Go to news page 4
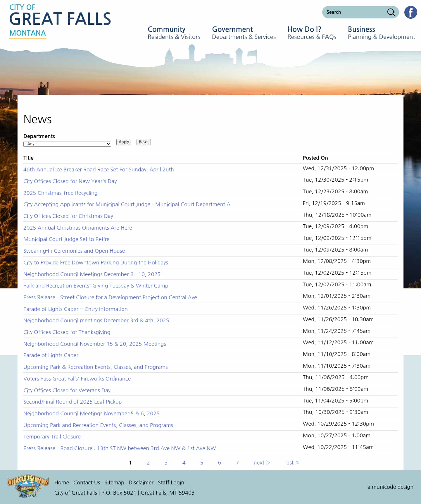This screenshot has width=421, height=504. 184,462
